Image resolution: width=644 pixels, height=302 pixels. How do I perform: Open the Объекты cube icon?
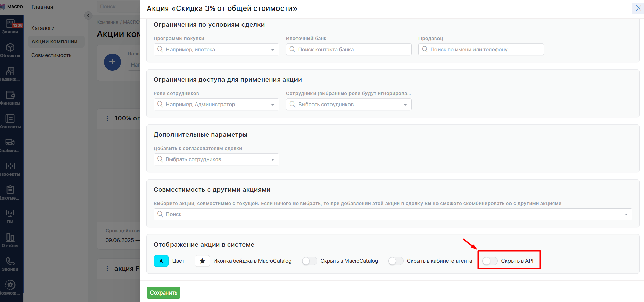[10, 50]
